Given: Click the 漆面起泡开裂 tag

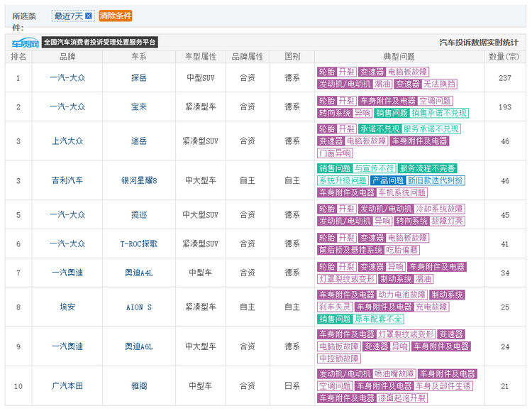Looking at the screenshot, I should click(x=401, y=398).
